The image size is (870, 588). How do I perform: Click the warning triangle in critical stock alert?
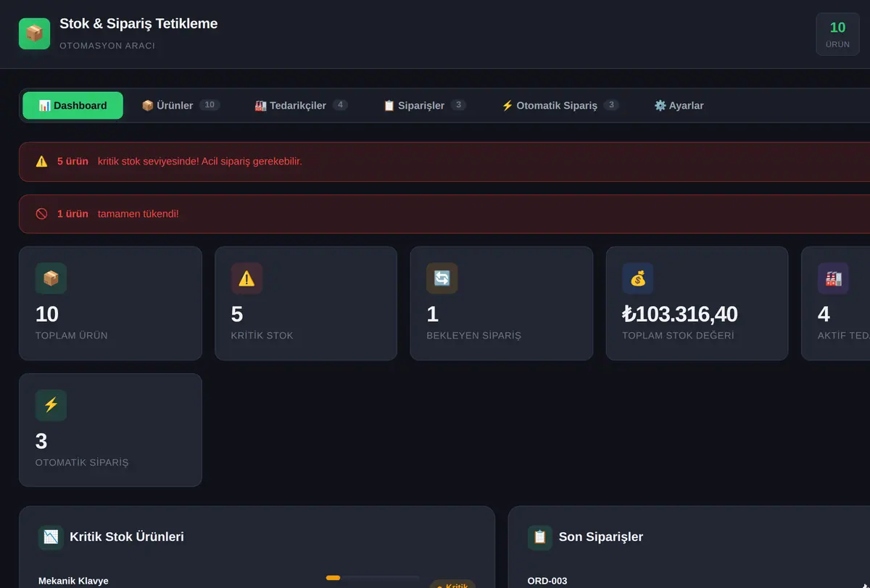click(x=41, y=162)
